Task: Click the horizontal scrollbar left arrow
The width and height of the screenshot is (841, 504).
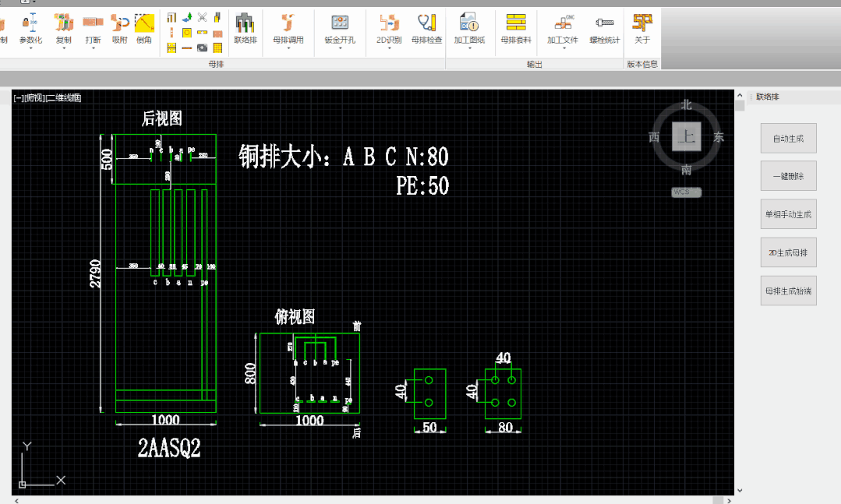Action: pyautogui.click(x=16, y=500)
